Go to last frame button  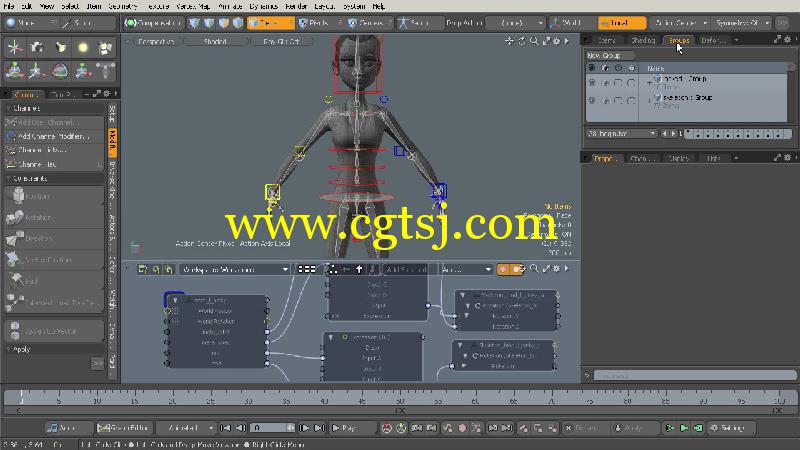(x=319, y=428)
